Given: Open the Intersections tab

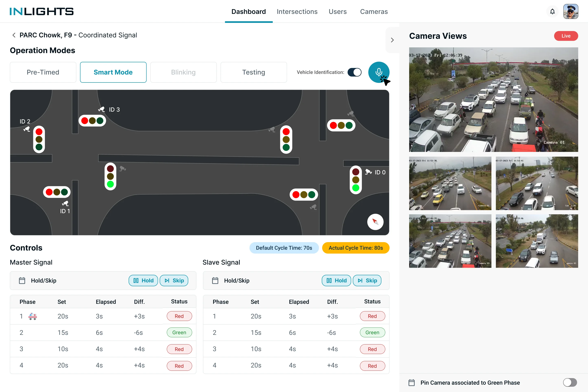Looking at the screenshot, I should (297, 11).
